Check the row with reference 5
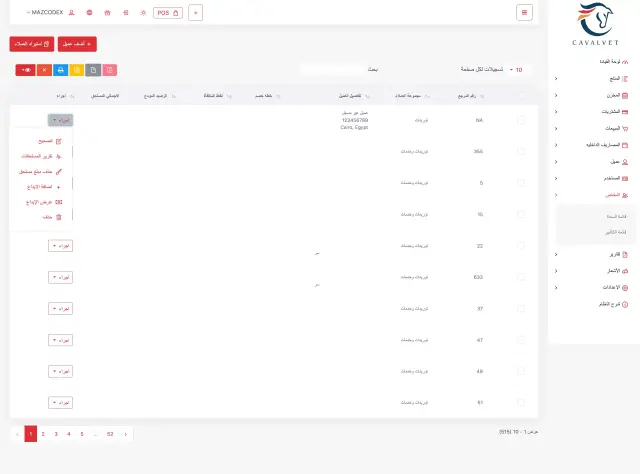 [x=521, y=183]
